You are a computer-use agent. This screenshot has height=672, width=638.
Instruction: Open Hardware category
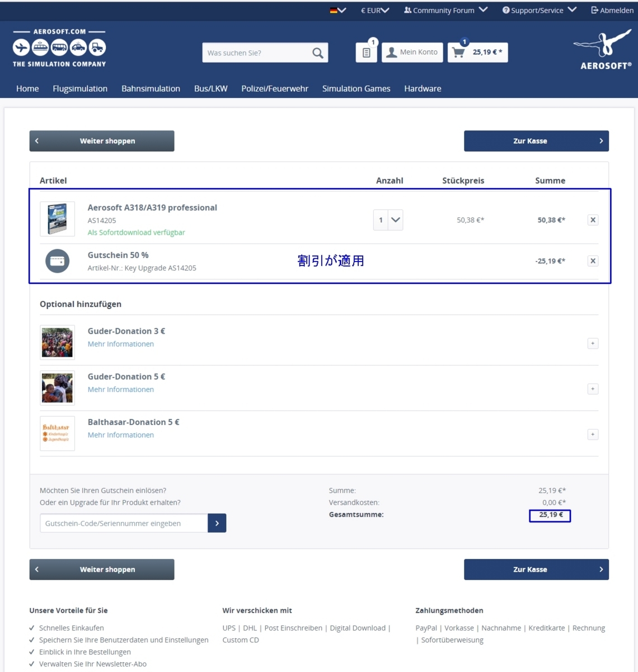click(x=423, y=88)
